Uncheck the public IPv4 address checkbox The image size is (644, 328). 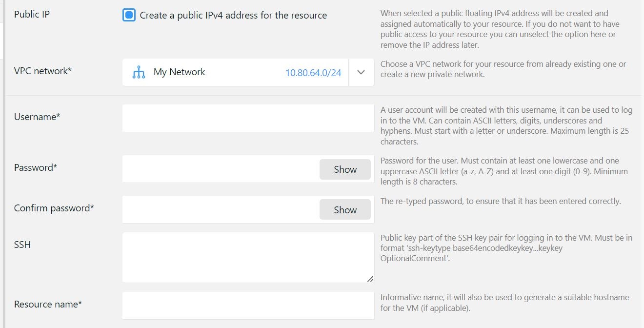[x=129, y=15]
